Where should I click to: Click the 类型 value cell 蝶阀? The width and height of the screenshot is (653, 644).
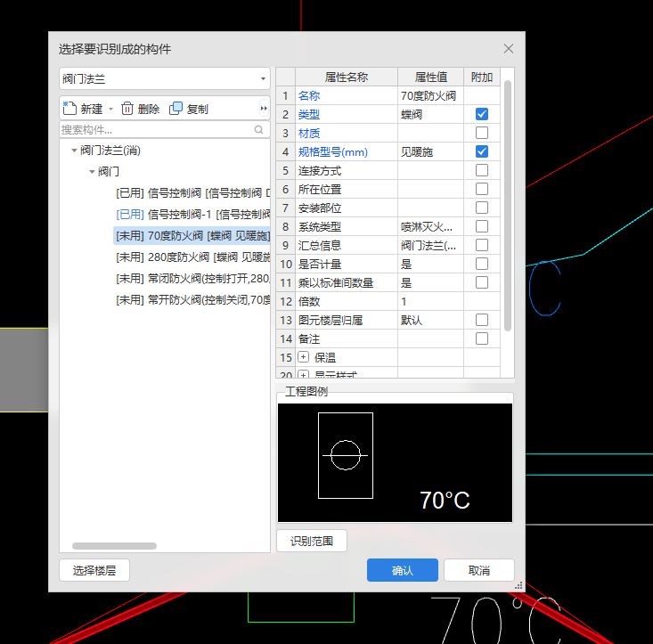(430, 115)
